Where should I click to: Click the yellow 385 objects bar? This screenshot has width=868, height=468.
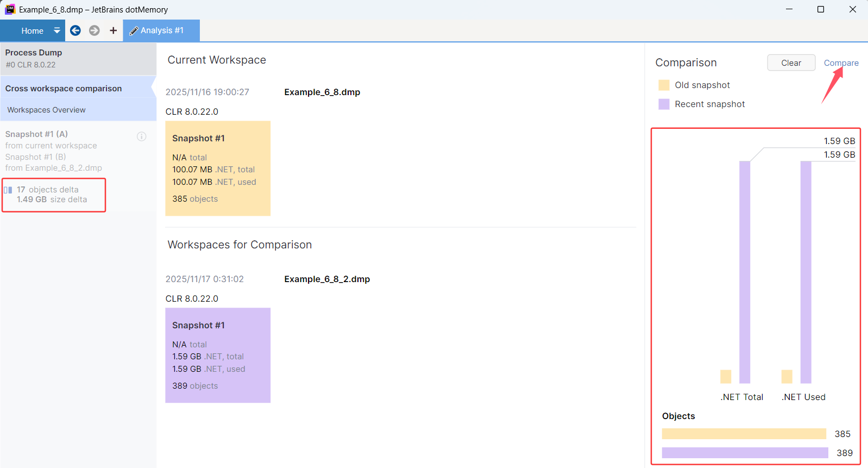point(744,434)
